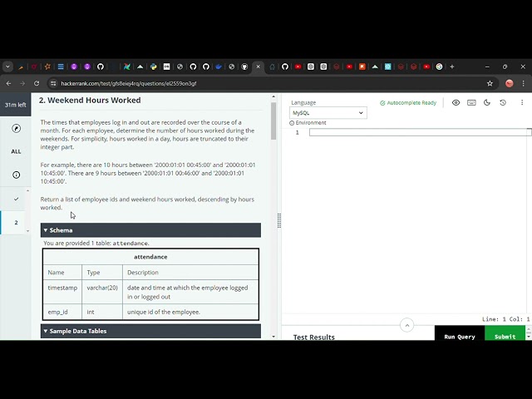Reload the HackerRank page

point(37,83)
